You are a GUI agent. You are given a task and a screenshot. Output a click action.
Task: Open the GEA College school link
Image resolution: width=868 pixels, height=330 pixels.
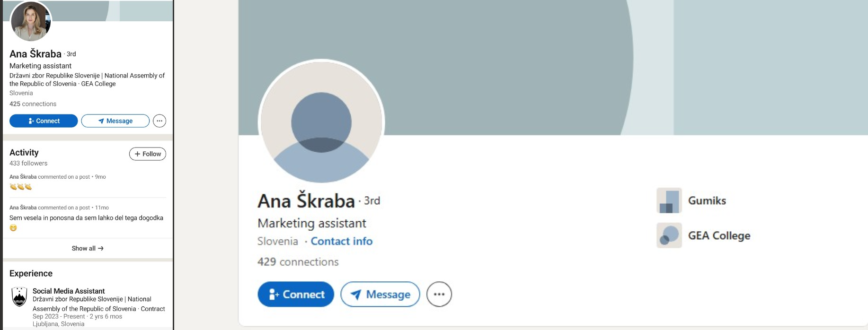(x=719, y=235)
